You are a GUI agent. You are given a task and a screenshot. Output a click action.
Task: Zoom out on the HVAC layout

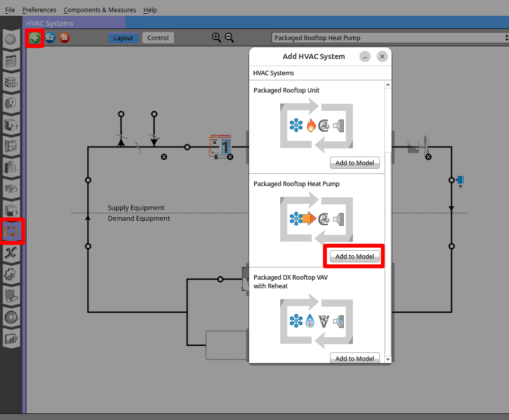[229, 38]
